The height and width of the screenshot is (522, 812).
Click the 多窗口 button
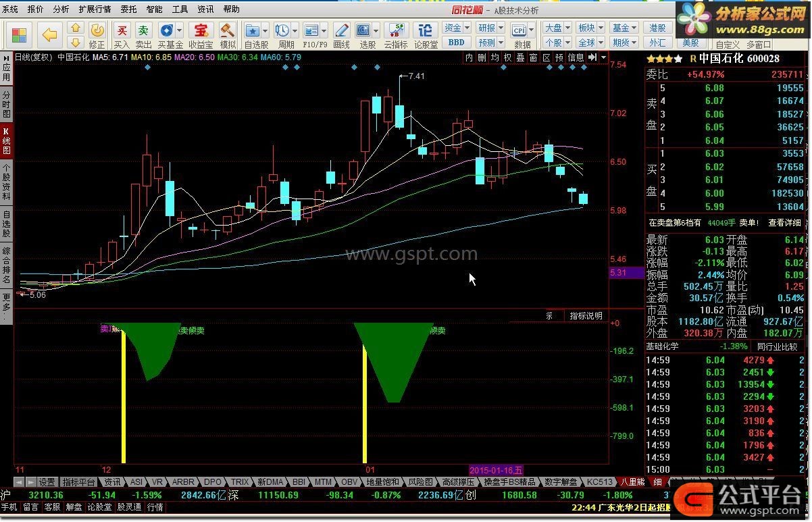click(759, 45)
